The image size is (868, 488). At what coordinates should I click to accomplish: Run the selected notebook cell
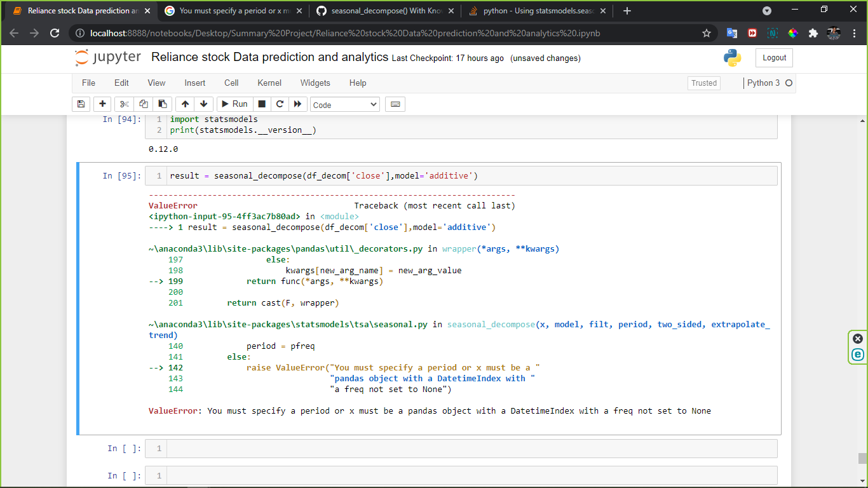234,104
